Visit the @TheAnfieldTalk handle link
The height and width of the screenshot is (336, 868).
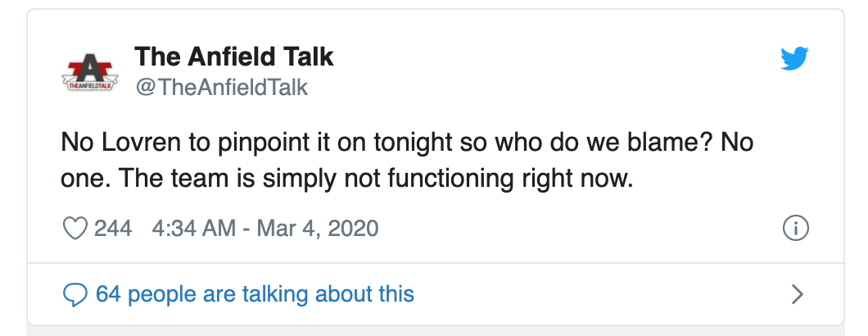[221, 88]
